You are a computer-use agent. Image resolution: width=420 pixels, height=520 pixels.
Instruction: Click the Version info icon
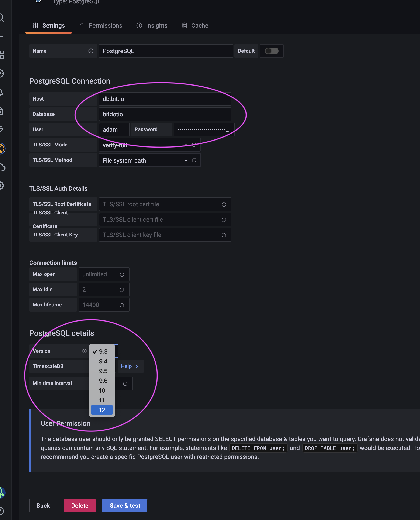(x=84, y=351)
